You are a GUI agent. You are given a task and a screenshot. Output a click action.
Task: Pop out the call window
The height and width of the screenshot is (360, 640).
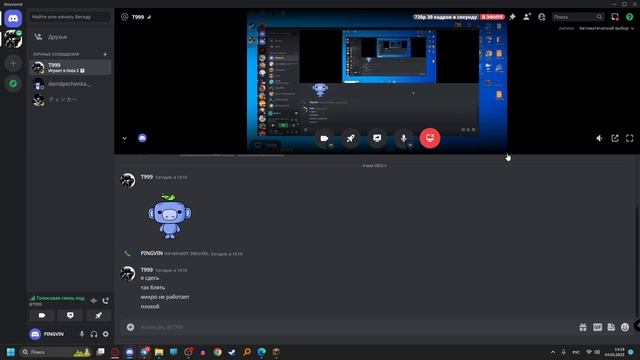click(615, 138)
